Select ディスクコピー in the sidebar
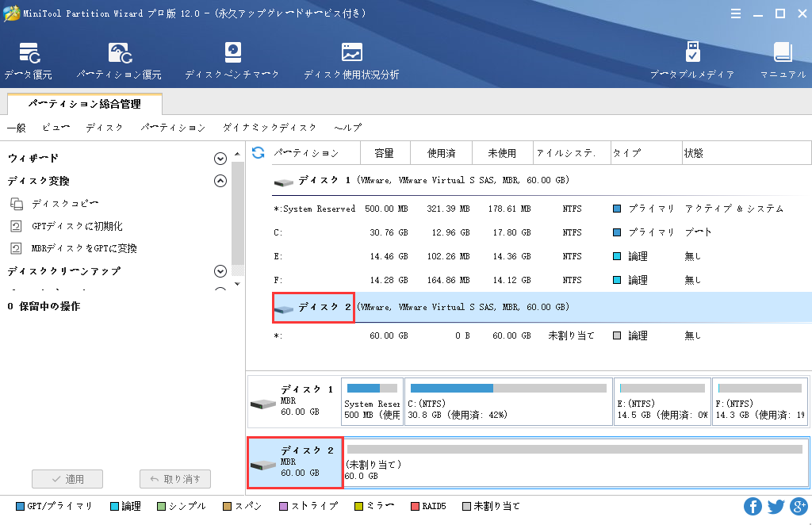The image size is (812, 525). pos(65,204)
